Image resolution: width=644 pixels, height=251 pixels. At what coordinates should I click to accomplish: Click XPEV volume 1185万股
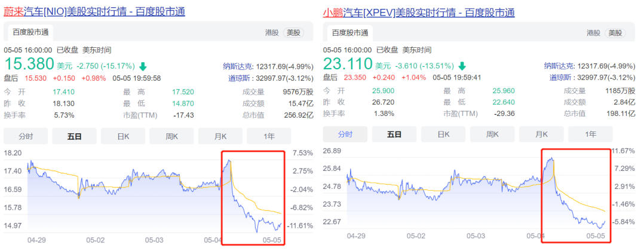pos(620,91)
